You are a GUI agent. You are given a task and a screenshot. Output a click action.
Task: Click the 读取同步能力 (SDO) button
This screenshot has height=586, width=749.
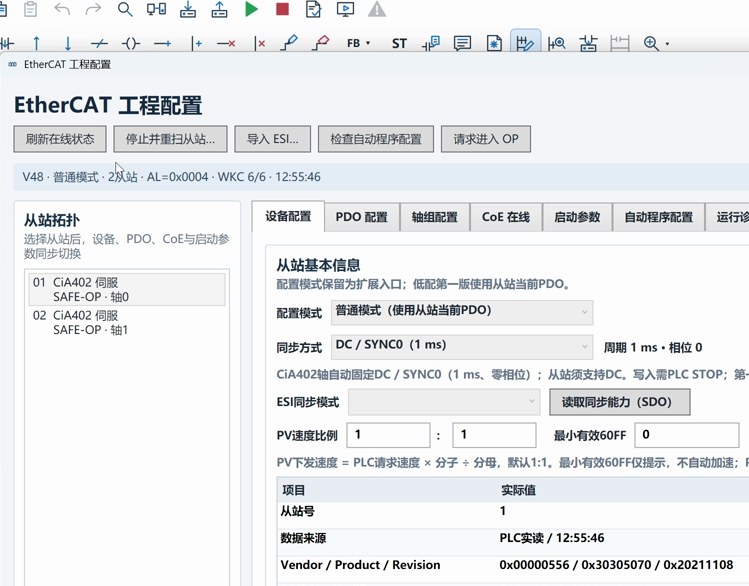point(620,402)
